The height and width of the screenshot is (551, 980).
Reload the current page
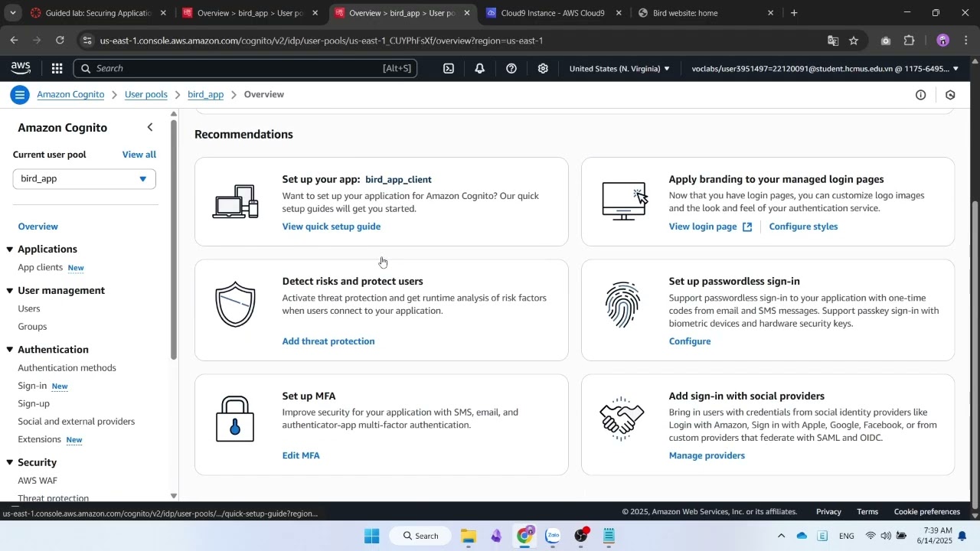(x=60, y=40)
